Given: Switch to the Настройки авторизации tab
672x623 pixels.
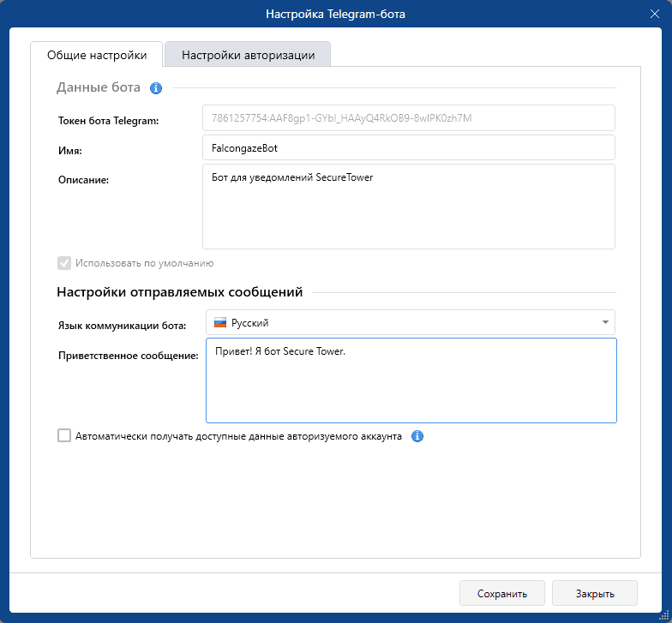Looking at the screenshot, I should pyautogui.click(x=248, y=55).
